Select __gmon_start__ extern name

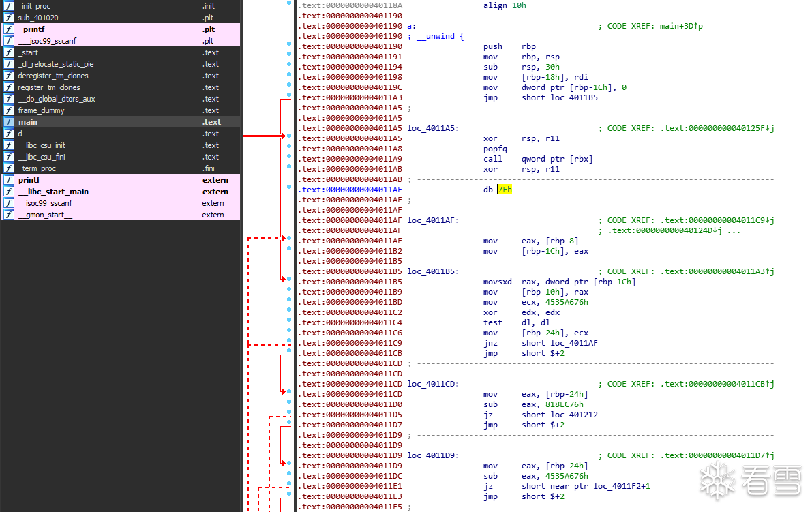(45, 215)
